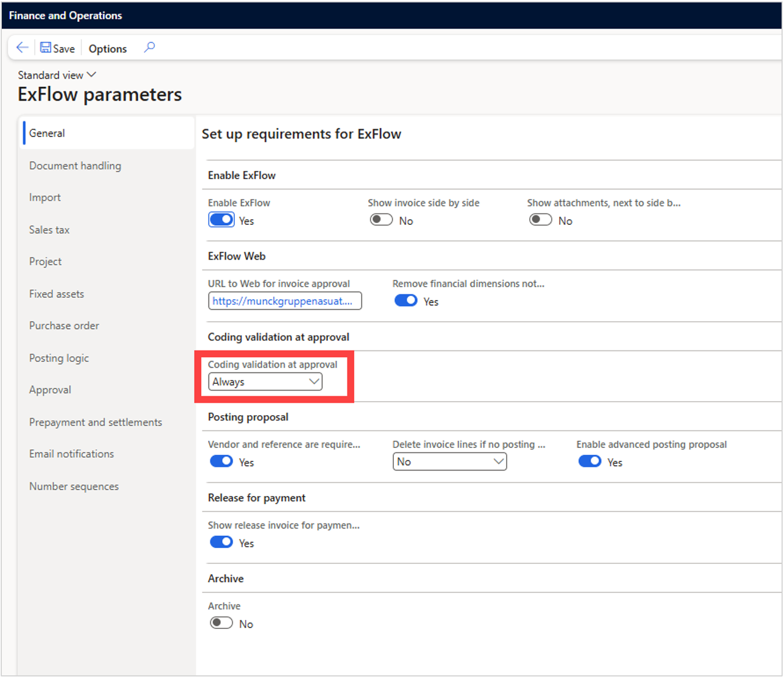
Task: Toggle Vendor and reference are required switch
Action: coord(221,461)
